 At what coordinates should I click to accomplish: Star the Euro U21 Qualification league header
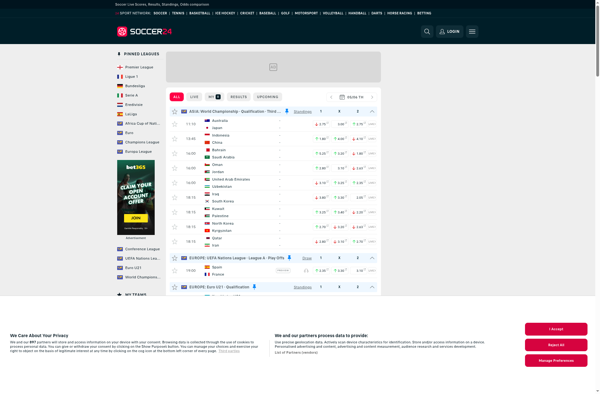(174, 287)
